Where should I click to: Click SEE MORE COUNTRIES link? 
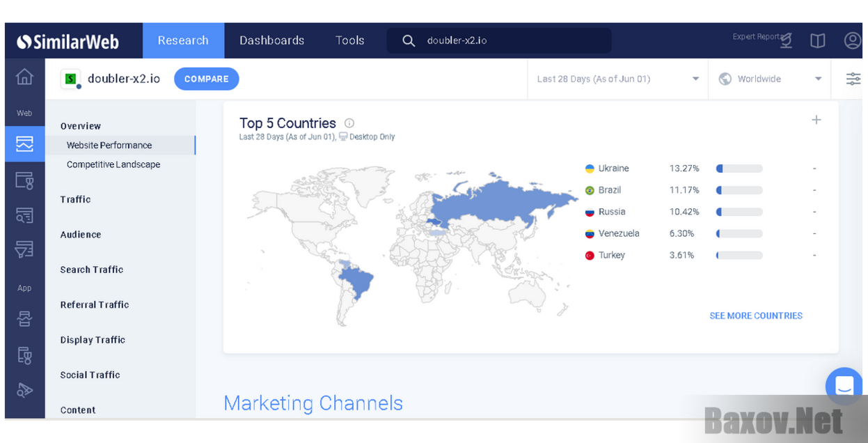[x=756, y=316]
